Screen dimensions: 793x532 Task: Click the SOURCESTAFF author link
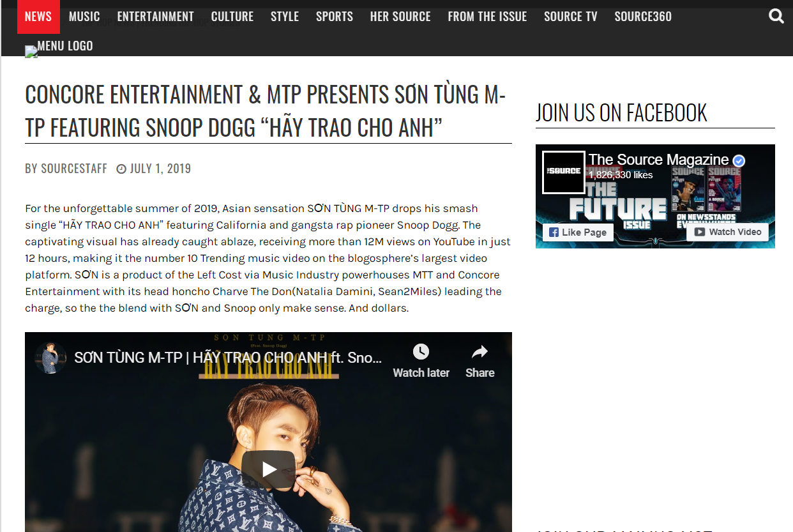pyautogui.click(x=74, y=169)
